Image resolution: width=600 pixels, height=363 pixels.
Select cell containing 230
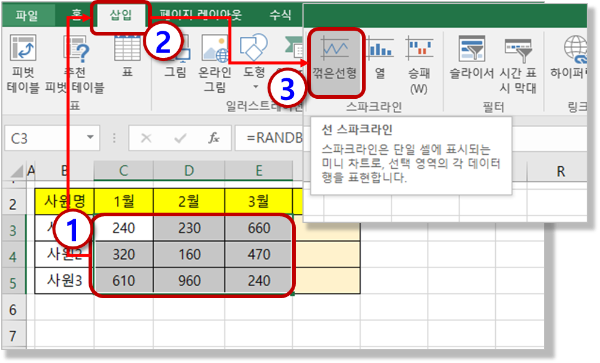tap(189, 228)
